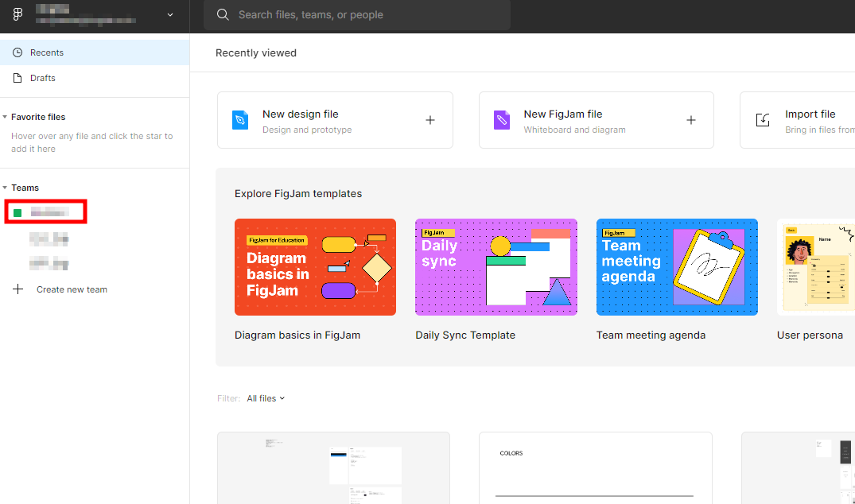Click the Teams section label
855x504 pixels.
[25, 188]
